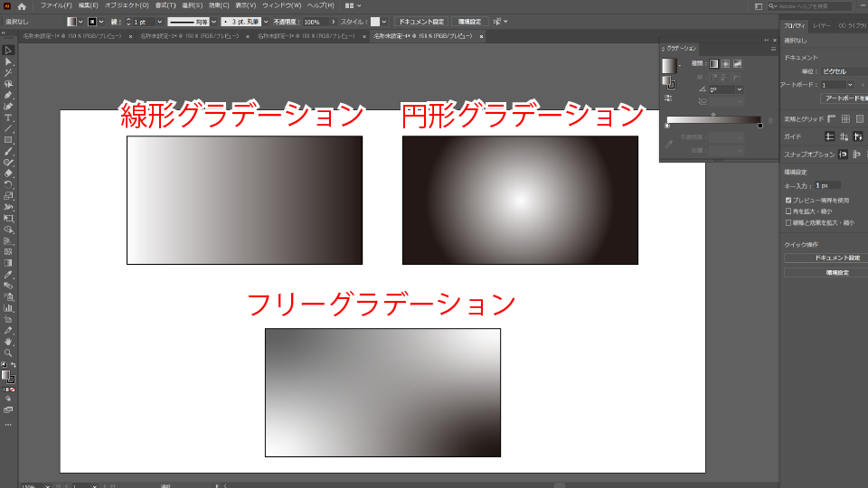The width and height of the screenshot is (868, 488).
Task: Choose linear gradient type
Action: coord(714,63)
